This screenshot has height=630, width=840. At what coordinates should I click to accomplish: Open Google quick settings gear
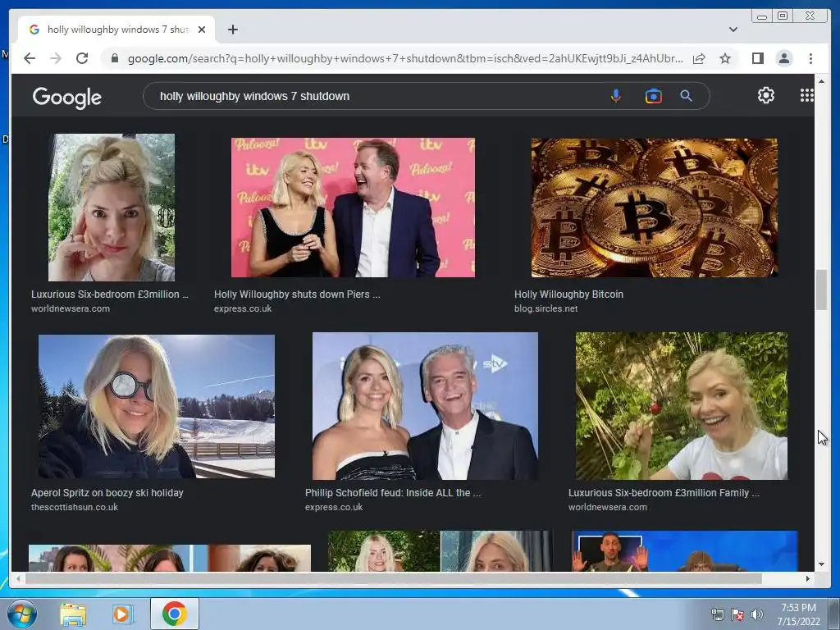coord(766,95)
